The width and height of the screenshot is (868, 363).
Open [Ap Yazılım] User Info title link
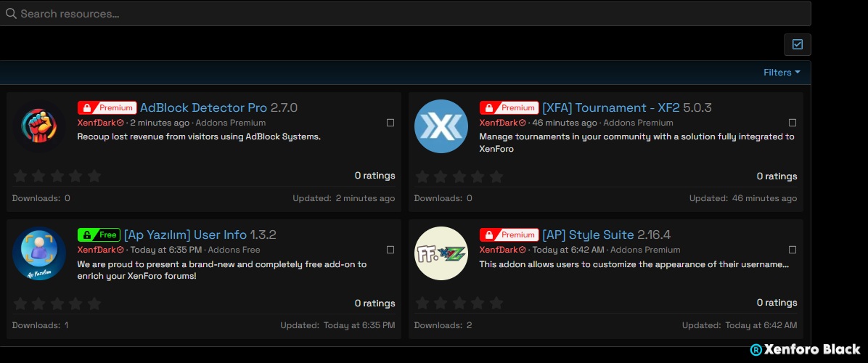[186, 234]
